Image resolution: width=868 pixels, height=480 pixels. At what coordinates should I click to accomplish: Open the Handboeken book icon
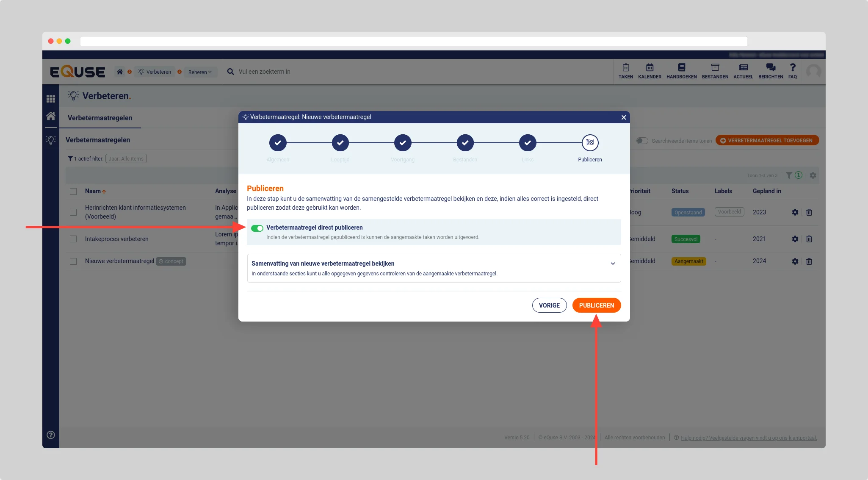coord(681,68)
